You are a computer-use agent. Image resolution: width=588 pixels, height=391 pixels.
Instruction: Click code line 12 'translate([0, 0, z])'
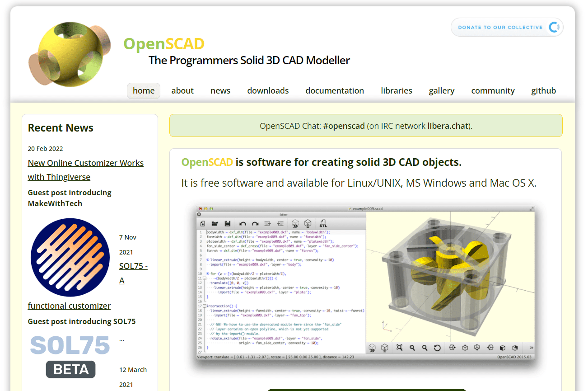coord(229,283)
